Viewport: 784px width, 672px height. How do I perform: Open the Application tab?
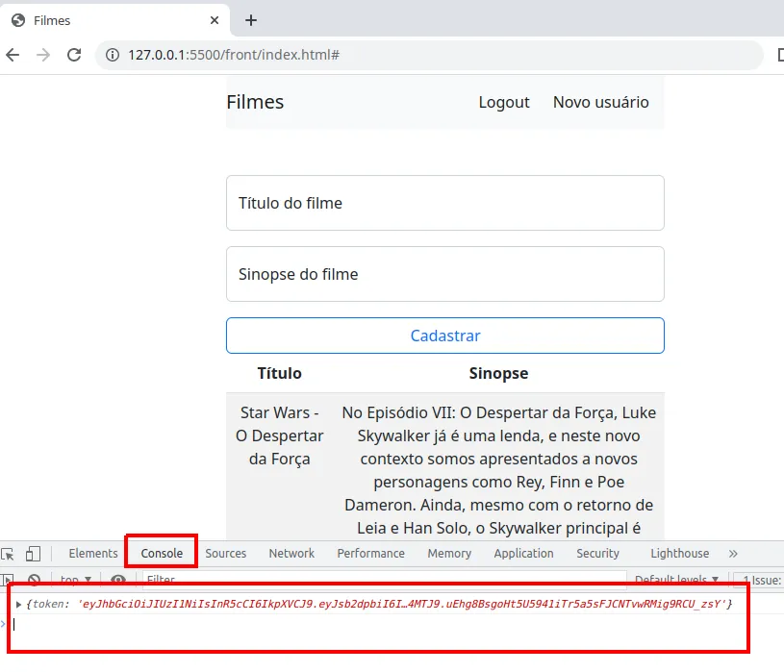(523, 554)
